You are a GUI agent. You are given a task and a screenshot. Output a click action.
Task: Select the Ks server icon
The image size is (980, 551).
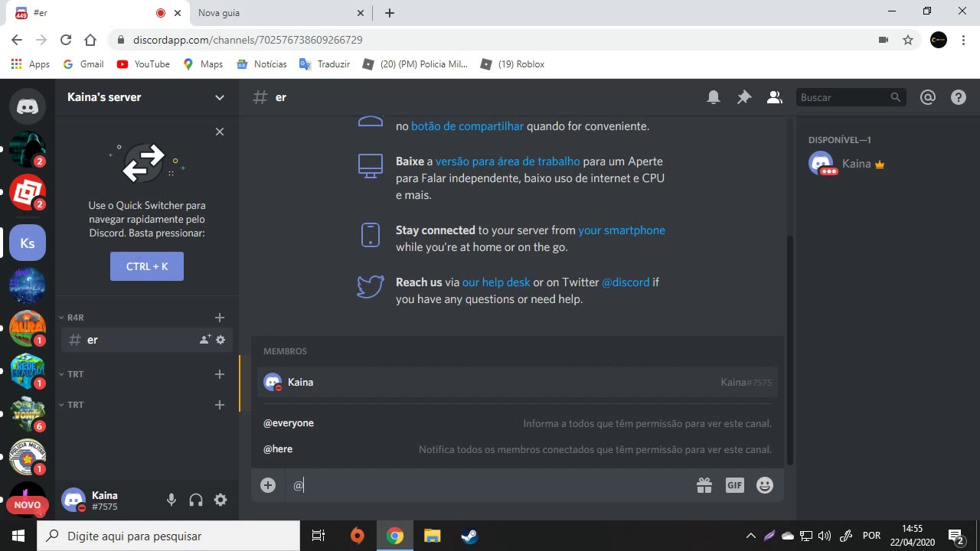(x=28, y=243)
